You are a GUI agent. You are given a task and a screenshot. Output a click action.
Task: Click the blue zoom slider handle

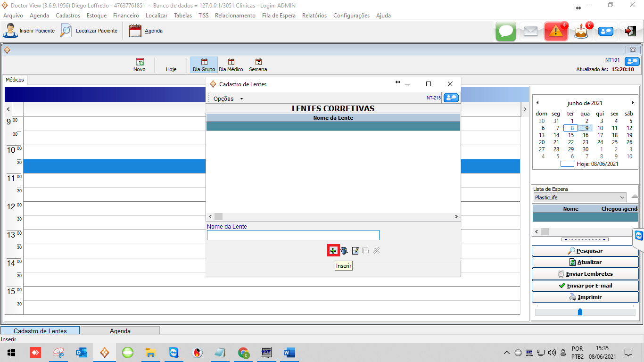(x=580, y=312)
